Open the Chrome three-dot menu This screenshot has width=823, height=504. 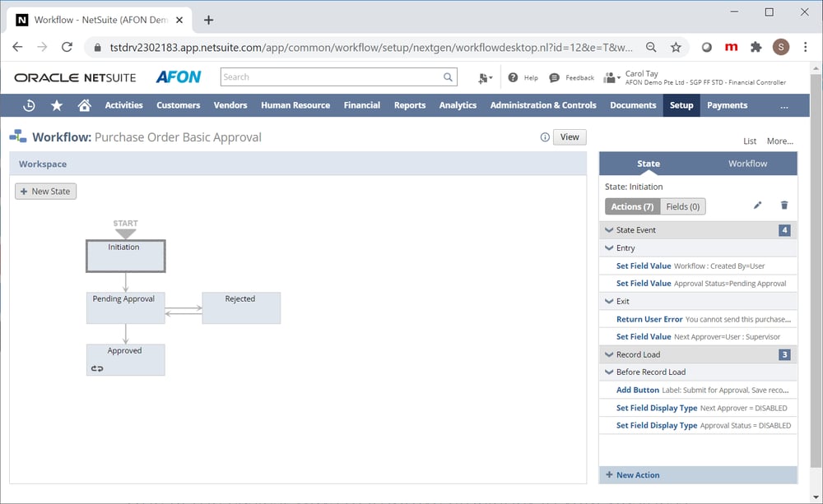(805, 47)
